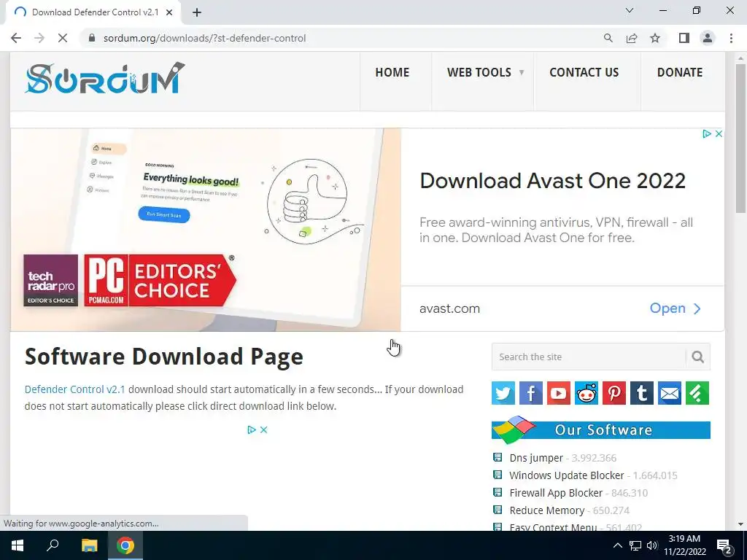
Task: Open Windows Update Blocker link
Action: [566, 475]
